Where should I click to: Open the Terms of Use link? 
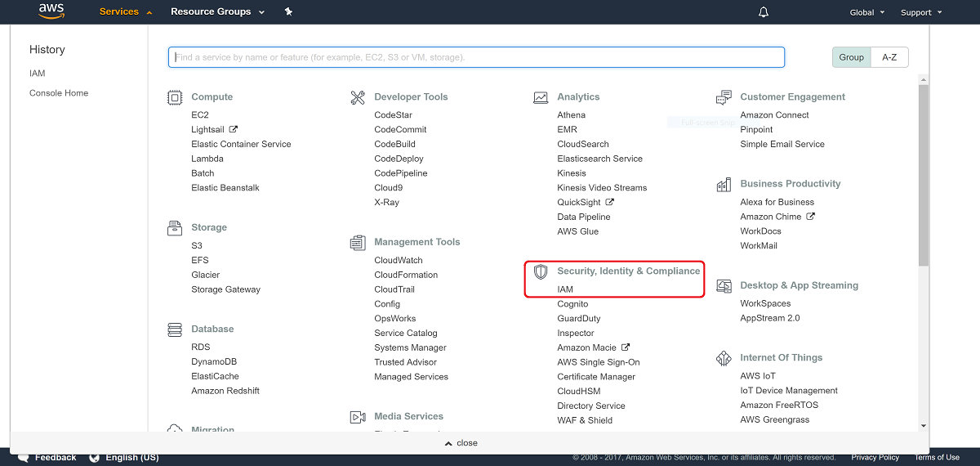[937, 458]
